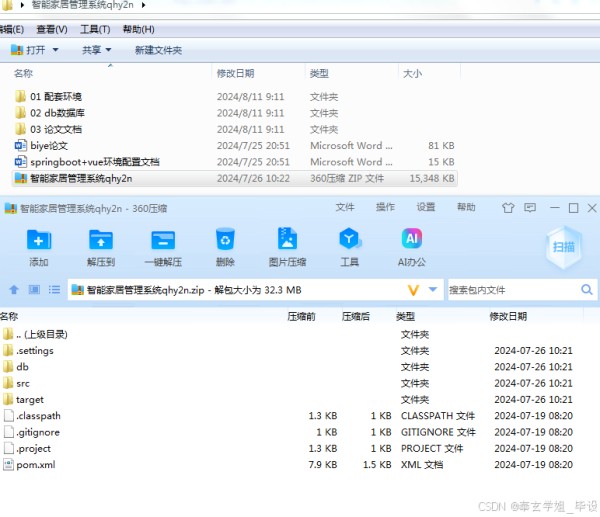The width and height of the screenshot is (600, 517).
Task: Click the 新建文件夹 button
Action: [x=158, y=50]
